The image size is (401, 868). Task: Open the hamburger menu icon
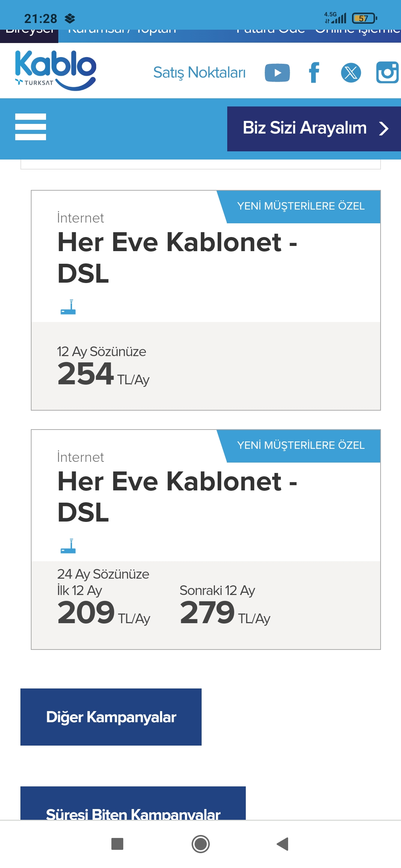click(30, 127)
